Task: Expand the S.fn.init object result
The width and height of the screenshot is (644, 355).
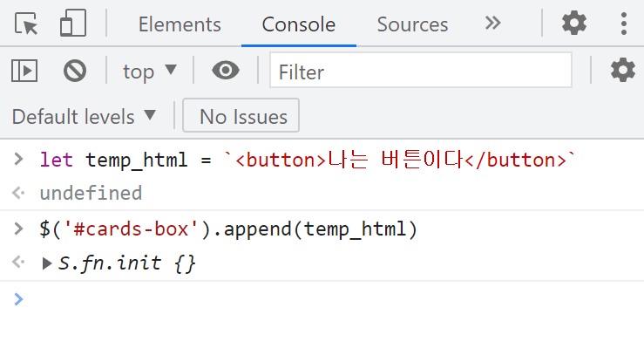Action: pyautogui.click(x=46, y=263)
